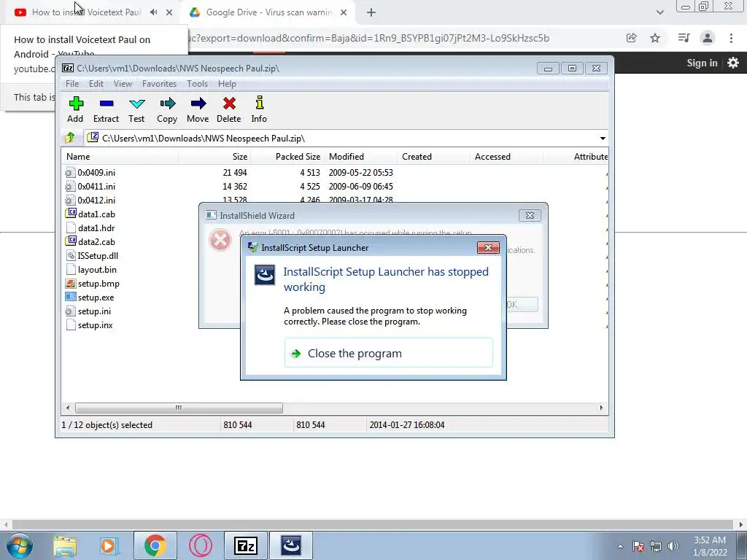Click the Delete toolbar icon
This screenshot has width=747, height=560.
point(228,110)
